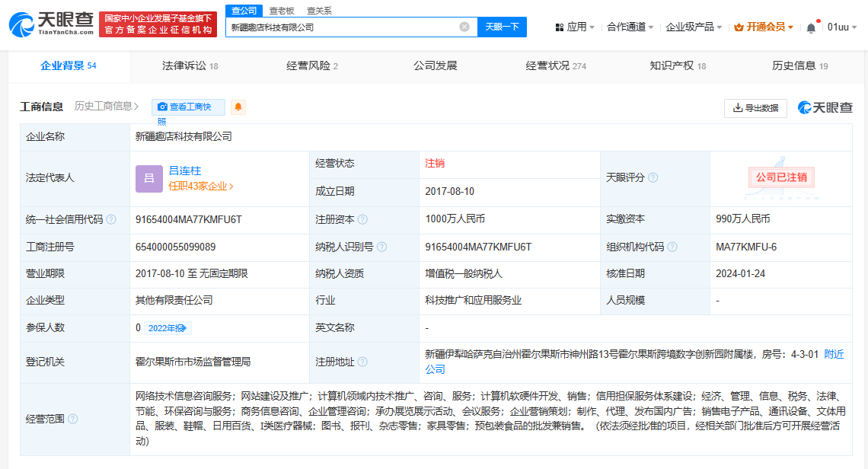Viewport: 868px width, 469px height.
Task: Open 吕连柱 legal representative link
Action: point(184,171)
